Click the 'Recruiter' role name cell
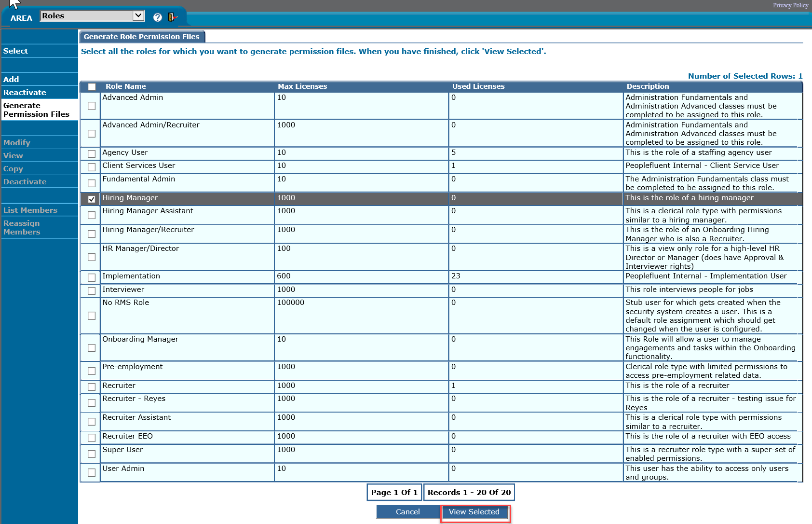 [x=187, y=386]
